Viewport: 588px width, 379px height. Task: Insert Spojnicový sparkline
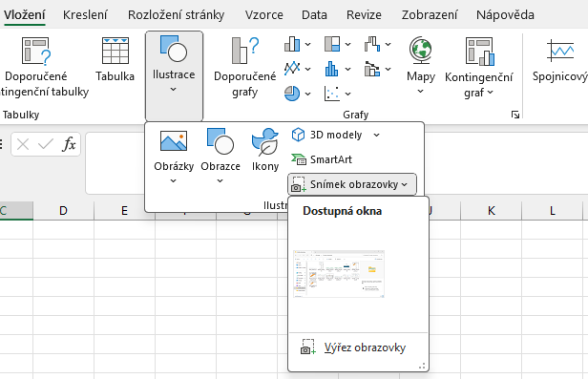(x=559, y=60)
